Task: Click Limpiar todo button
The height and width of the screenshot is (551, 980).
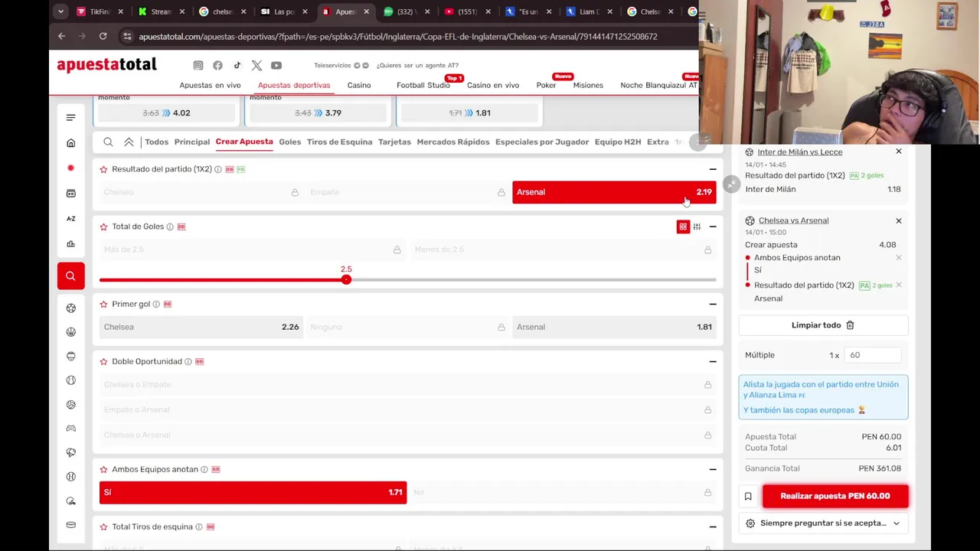Action: [823, 325]
